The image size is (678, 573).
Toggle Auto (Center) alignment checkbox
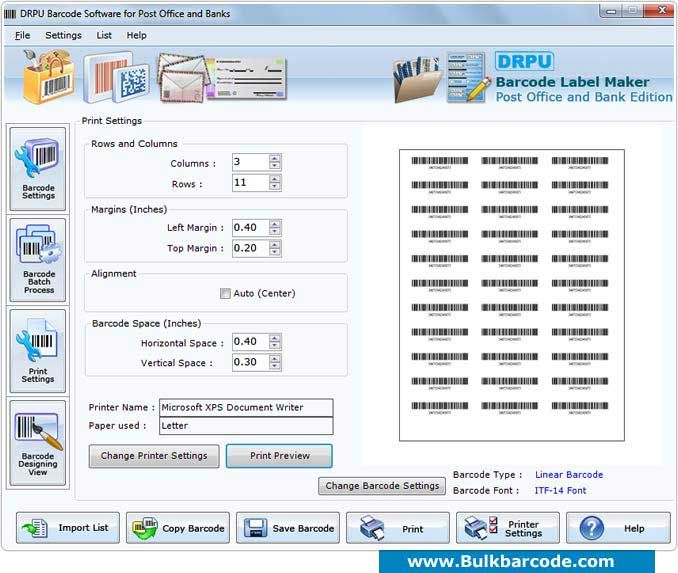coord(225,294)
